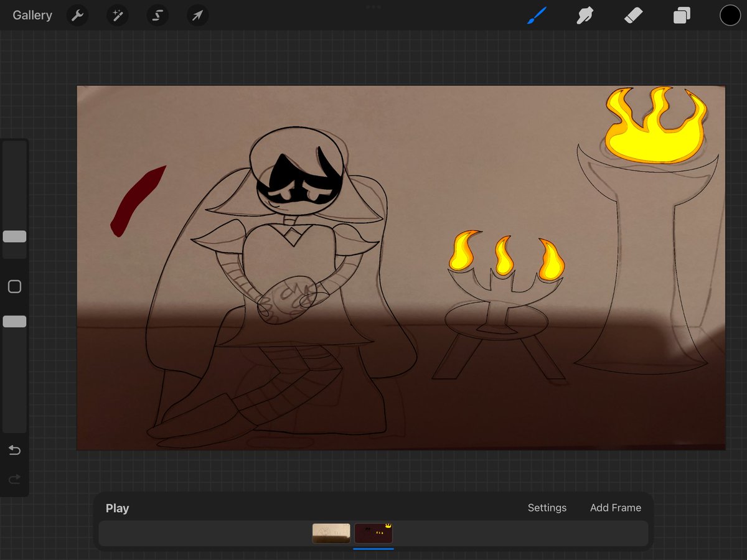Image resolution: width=747 pixels, height=560 pixels.
Task: Activate the Selection tool
Action: tap(157, 16)
